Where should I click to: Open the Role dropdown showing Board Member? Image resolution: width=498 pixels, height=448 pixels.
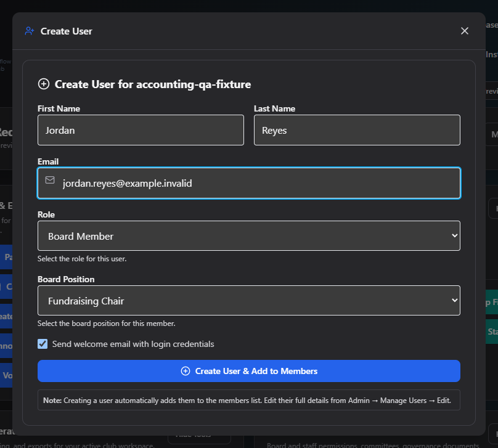(x=248, y=236)
